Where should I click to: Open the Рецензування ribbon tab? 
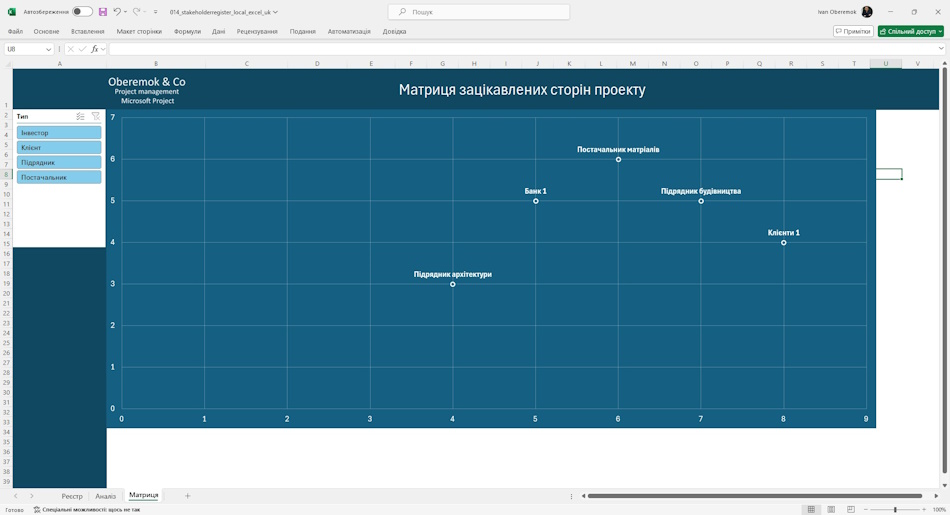click(x=257, y=32)
